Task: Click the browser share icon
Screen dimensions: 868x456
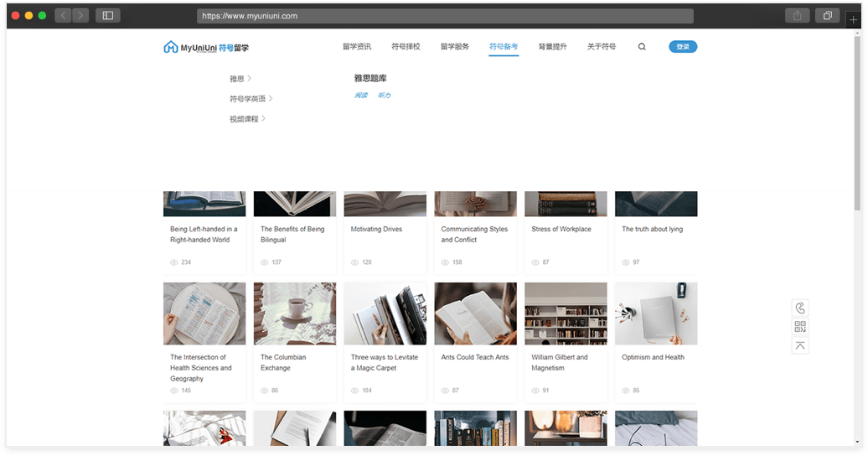Action: click(x=797, y=15)
